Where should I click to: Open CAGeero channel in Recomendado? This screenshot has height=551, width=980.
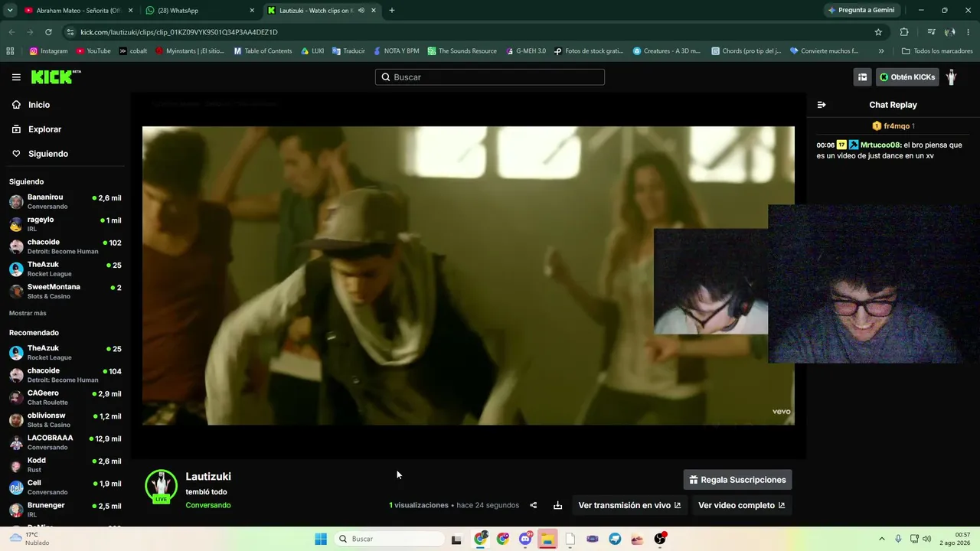[x=65, y=398]
